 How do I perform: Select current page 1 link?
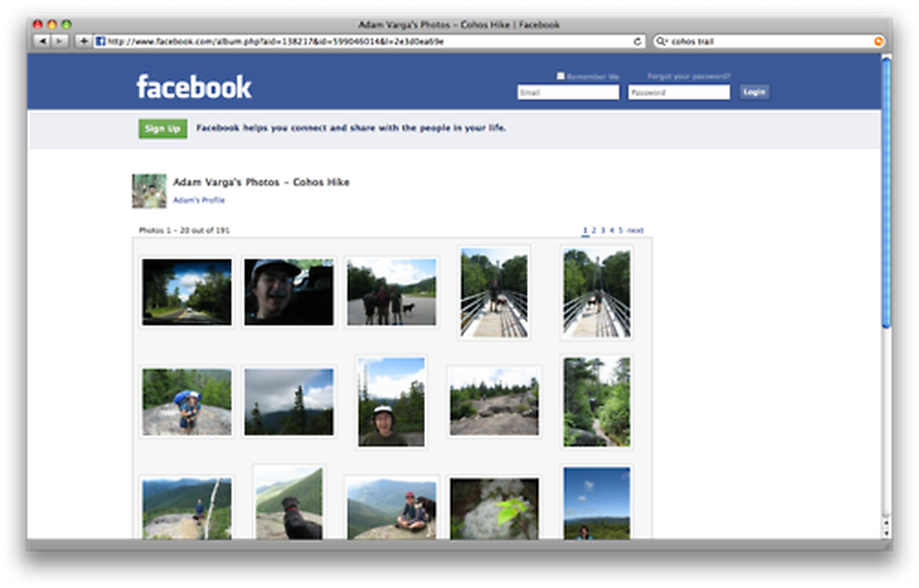[585, 231]
